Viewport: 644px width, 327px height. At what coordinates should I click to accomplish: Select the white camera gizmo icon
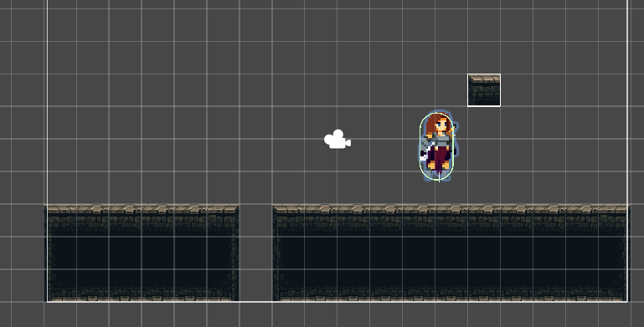click(337, 140)
